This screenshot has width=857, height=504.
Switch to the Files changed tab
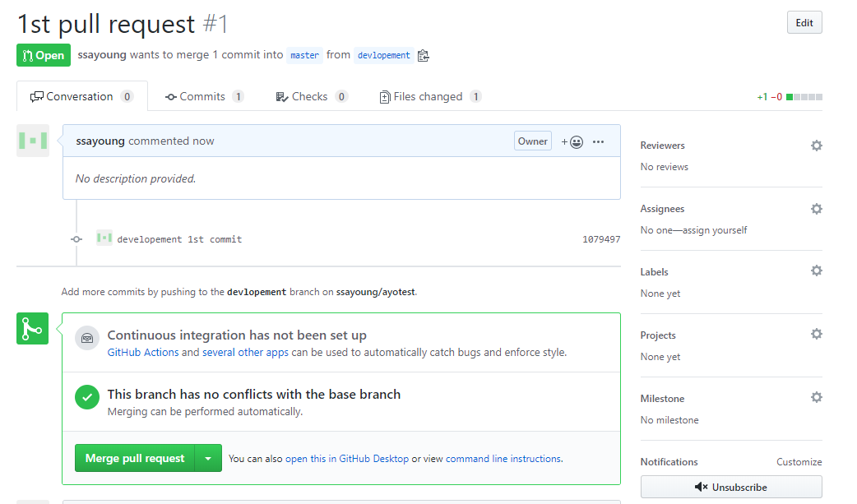click(x=430, y=96)
